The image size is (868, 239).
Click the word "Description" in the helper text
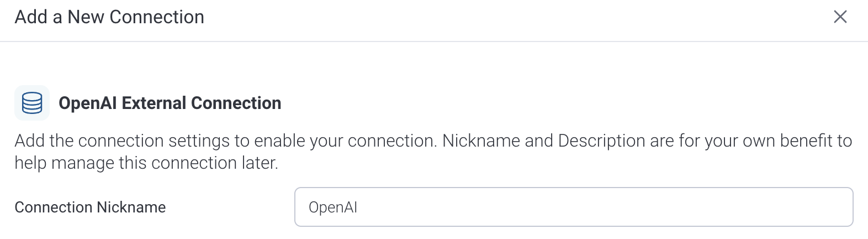click(601, 141)
